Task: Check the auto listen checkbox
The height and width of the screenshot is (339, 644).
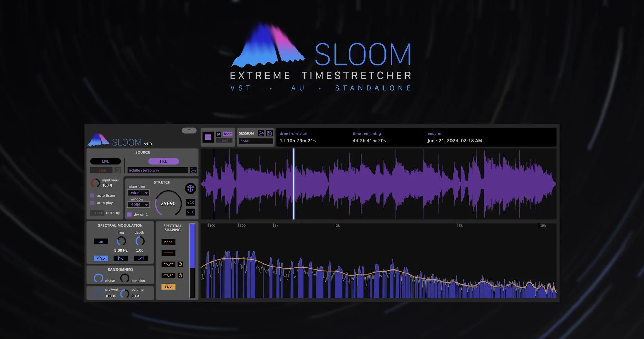Action: [x=92, y=195]
